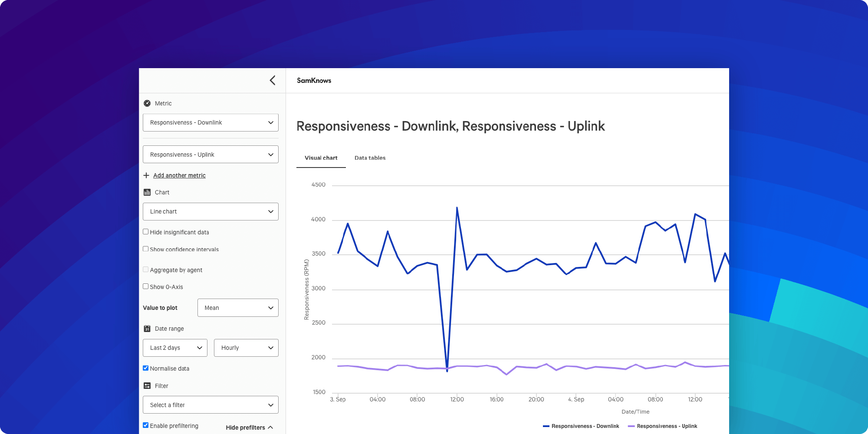This screenshot has width=868, height=434.
Task: Click the 3. Sep x-axis label
Action: [x=338, y=399]
